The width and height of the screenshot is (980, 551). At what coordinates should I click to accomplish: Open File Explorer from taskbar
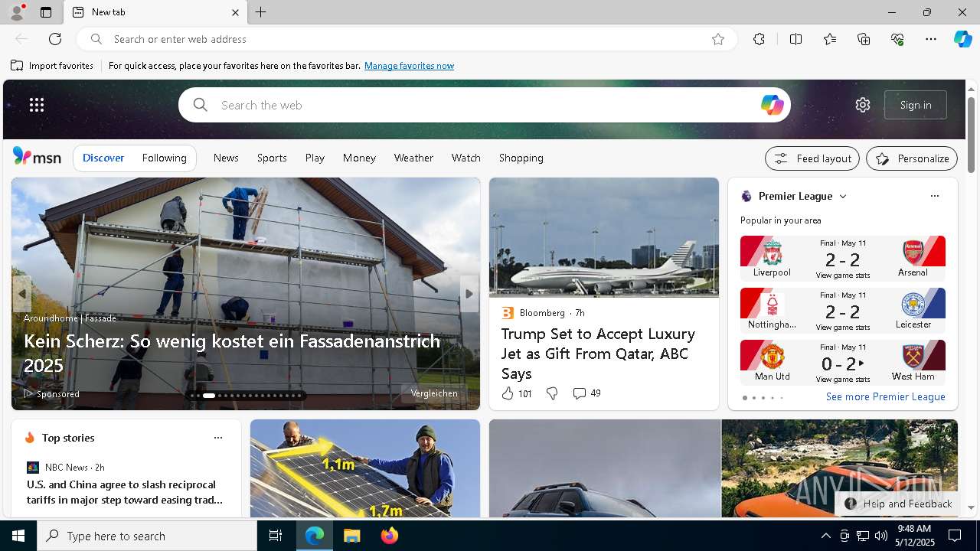(352, 536)
